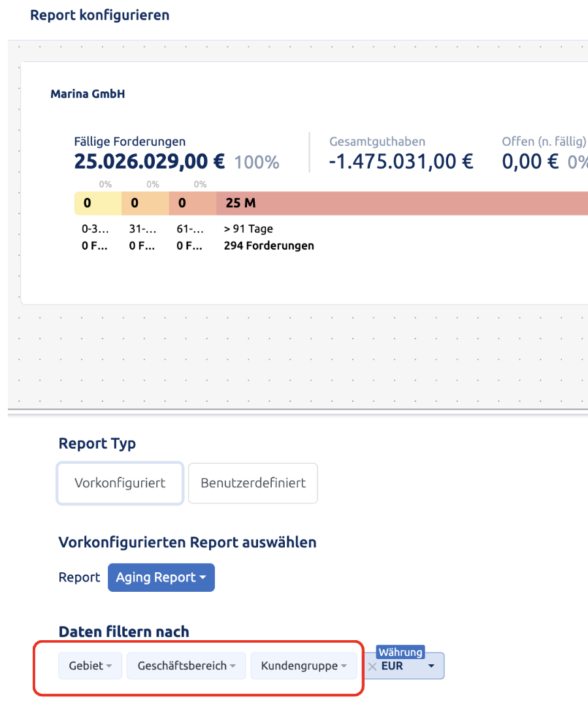588x712 pixels.
Task: Click the yellow 0-30 days aging segment
Action: point(98,203)
